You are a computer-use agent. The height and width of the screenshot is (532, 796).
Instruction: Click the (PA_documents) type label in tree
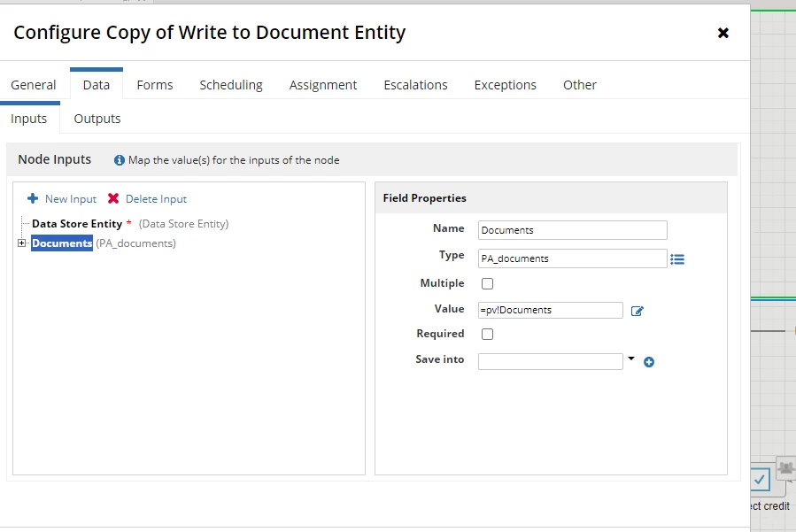click(x=136, y=243)
